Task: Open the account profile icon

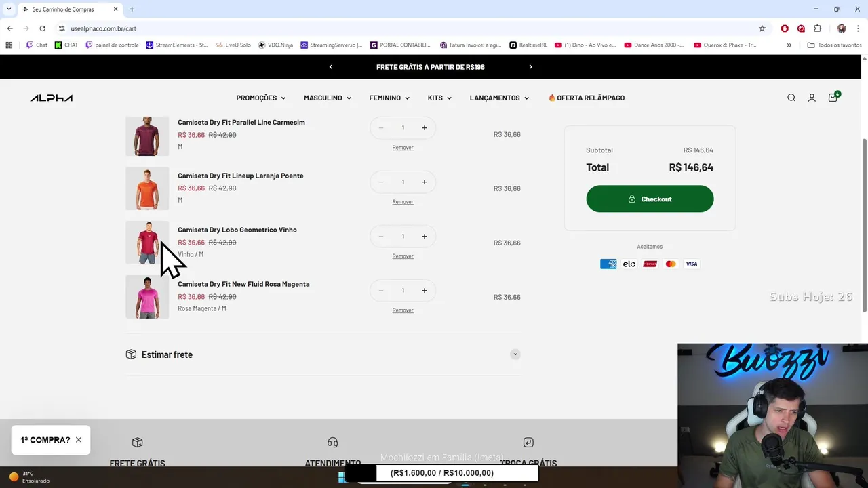Action: coord(812,98)
